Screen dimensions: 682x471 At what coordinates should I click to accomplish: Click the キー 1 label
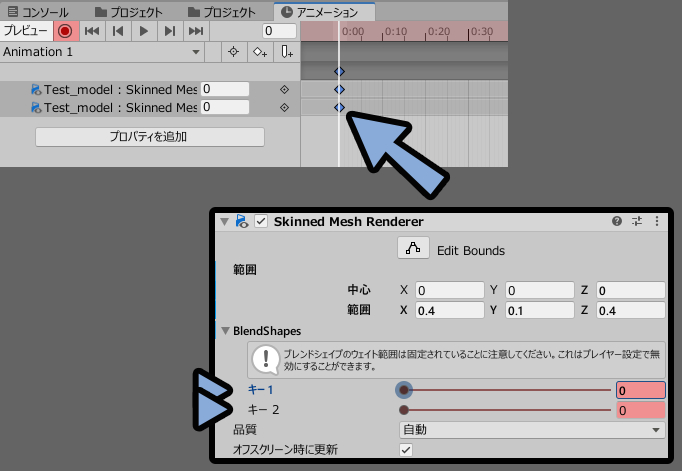click(261, 390)
